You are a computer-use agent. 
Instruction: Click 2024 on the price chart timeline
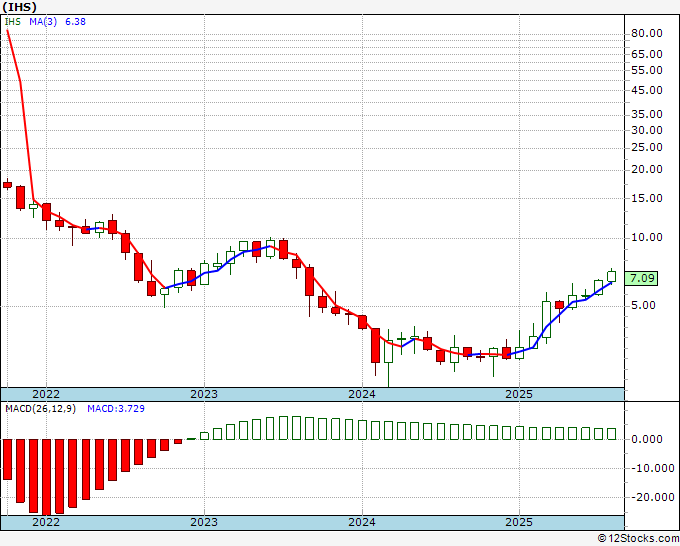[362, 394]
